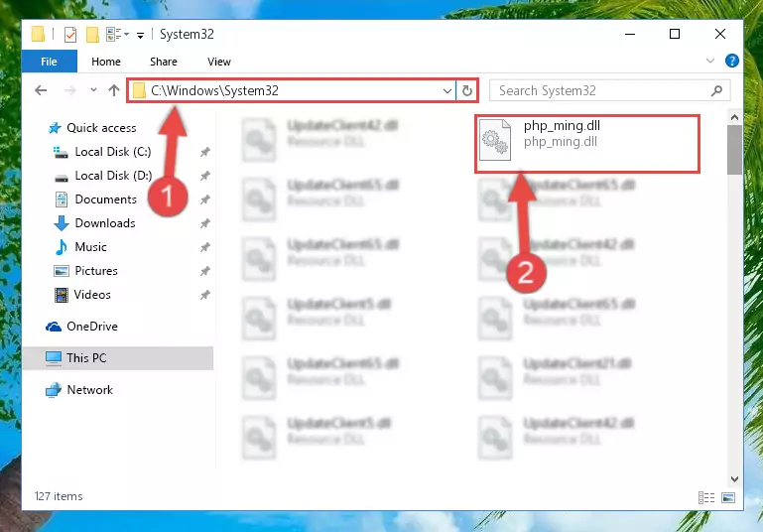Screen dimensions: 763x532
Task: Switch to the View ribbon tab
Action: click(219, 62)
